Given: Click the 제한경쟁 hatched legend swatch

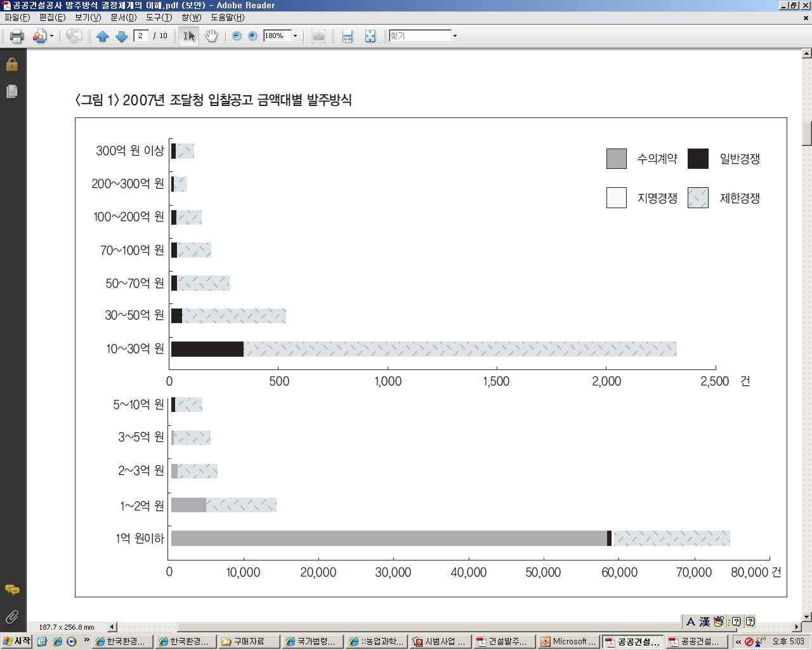Looking at the screenshot, I should 698,198.
